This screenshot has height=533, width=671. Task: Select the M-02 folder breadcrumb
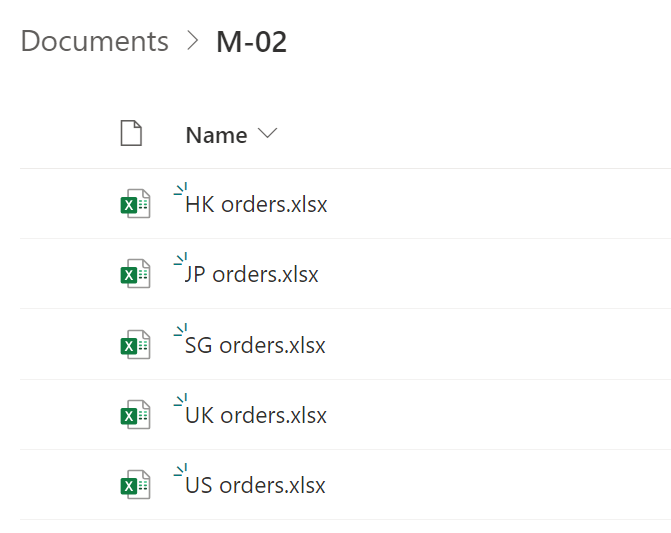[252, 42]
